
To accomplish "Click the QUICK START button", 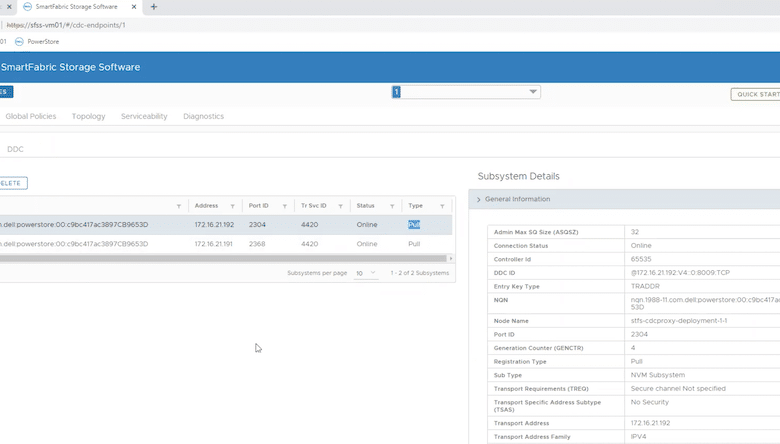I will [756, 94].
